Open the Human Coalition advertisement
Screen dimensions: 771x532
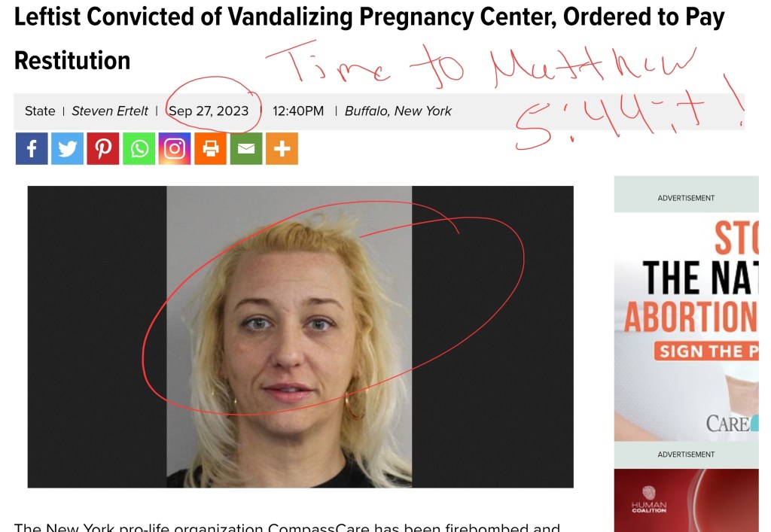(x=687, y=500)
